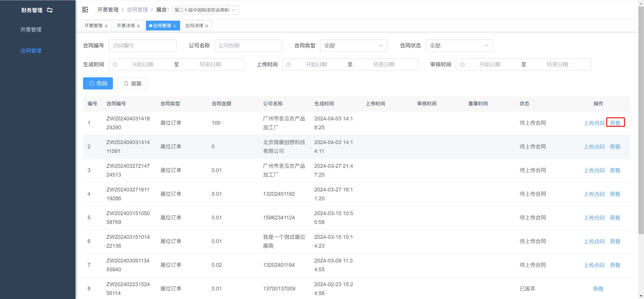Close the 开票详情 tab
The height and width of the screenshot is (299, 644).
pyautogui.click(x=138, y=26)
